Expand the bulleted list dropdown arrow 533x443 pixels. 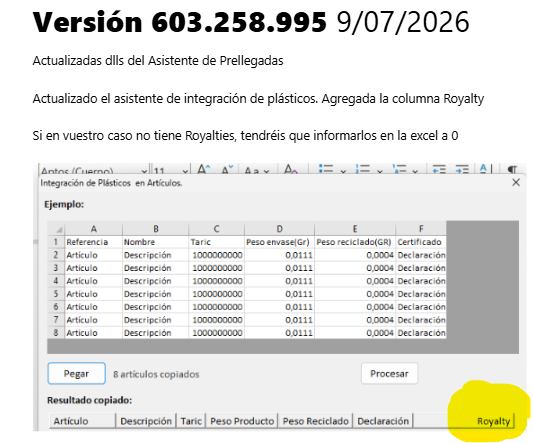[x=343, y=171]
